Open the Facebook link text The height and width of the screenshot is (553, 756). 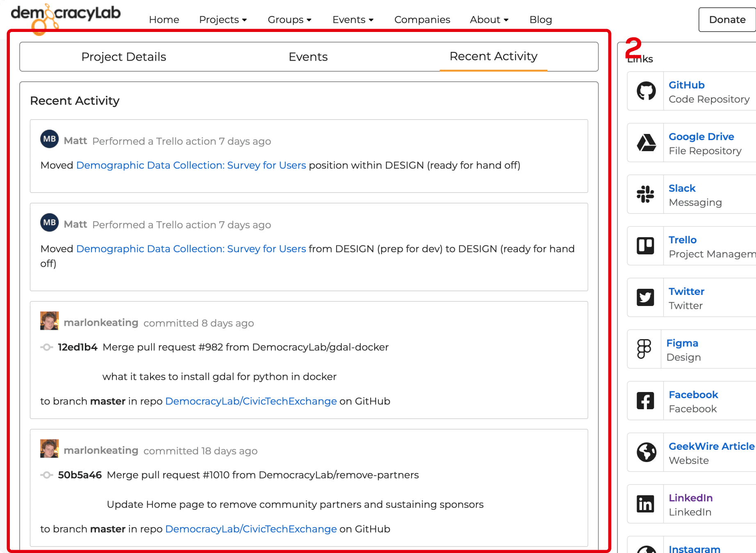(x=693, y=394)
